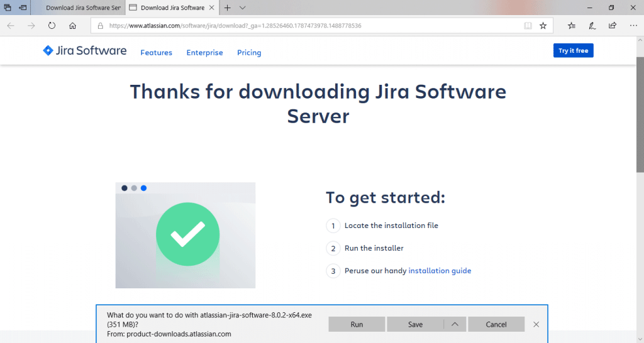This screenshot has width=644, height=343.
Task: Click the page vertical scrollbar thumb
Action: point(640,115)
